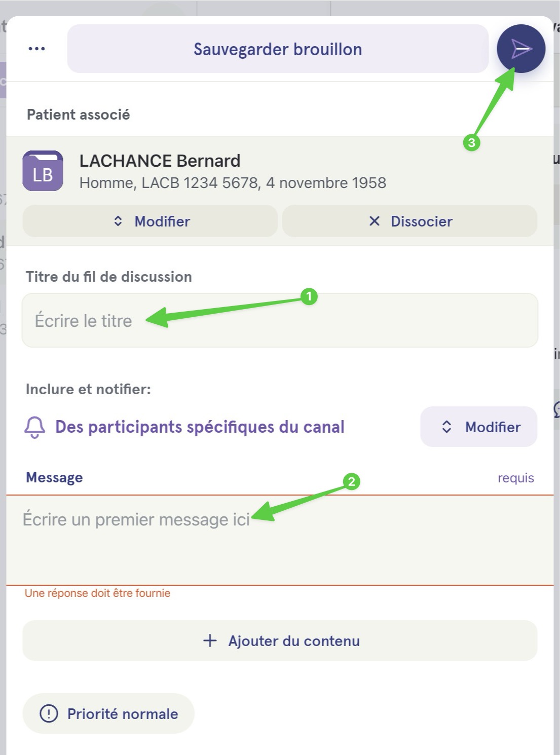The width and height of the screenshot is (560, 755).
Task: Click the up-down chevron in participants Modifier
Action: 446,427
